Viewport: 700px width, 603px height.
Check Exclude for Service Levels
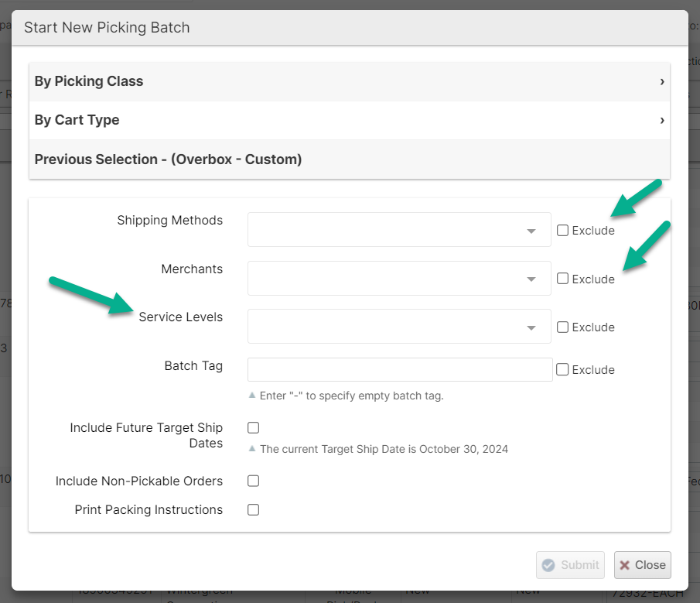(563, 327)
